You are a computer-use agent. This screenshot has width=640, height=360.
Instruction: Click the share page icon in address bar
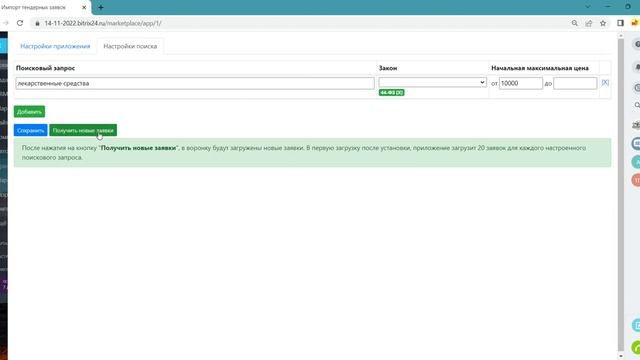[x=589, y=23]
